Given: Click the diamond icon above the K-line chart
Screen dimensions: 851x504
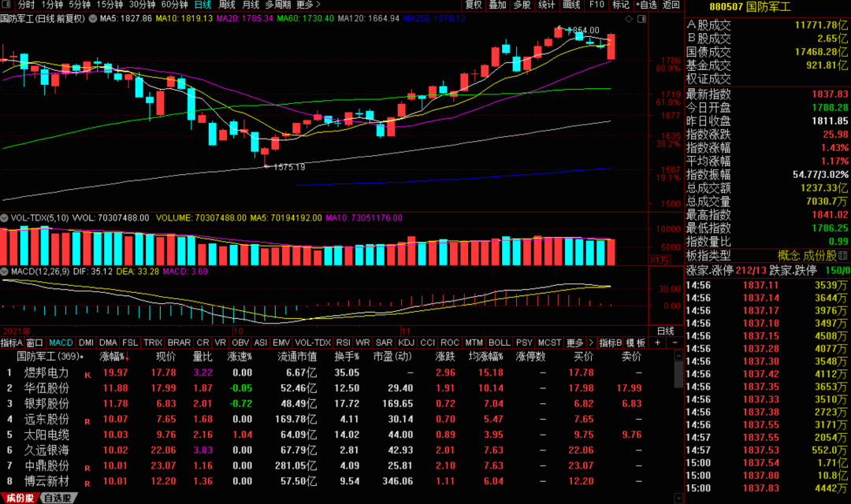Looking at the screenshot, I should tap(629, 19).
